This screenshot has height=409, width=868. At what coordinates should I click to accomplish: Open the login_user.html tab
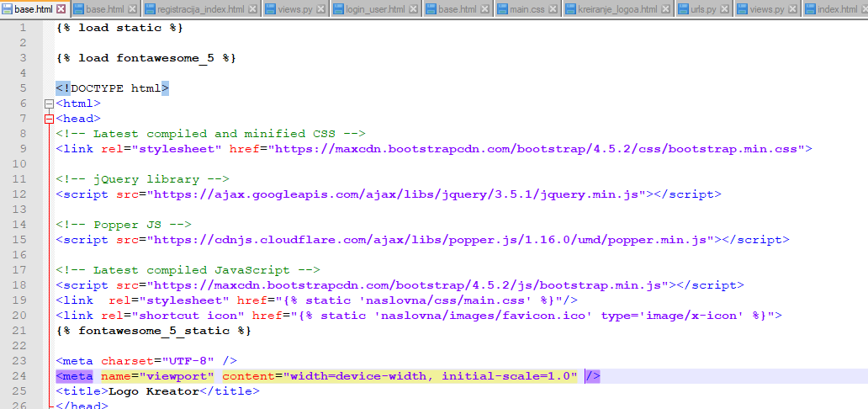pyautogui.click(x=373, y=9)
